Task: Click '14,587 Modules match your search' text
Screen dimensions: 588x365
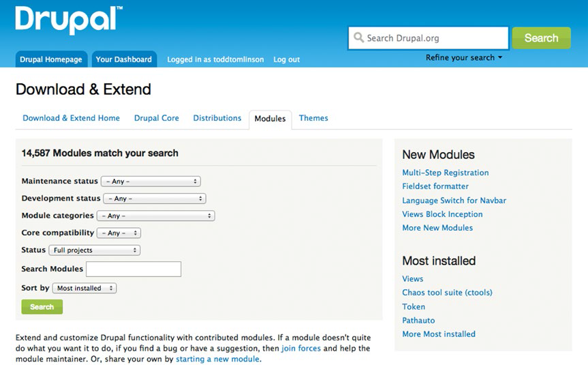Action: [99, 154]
